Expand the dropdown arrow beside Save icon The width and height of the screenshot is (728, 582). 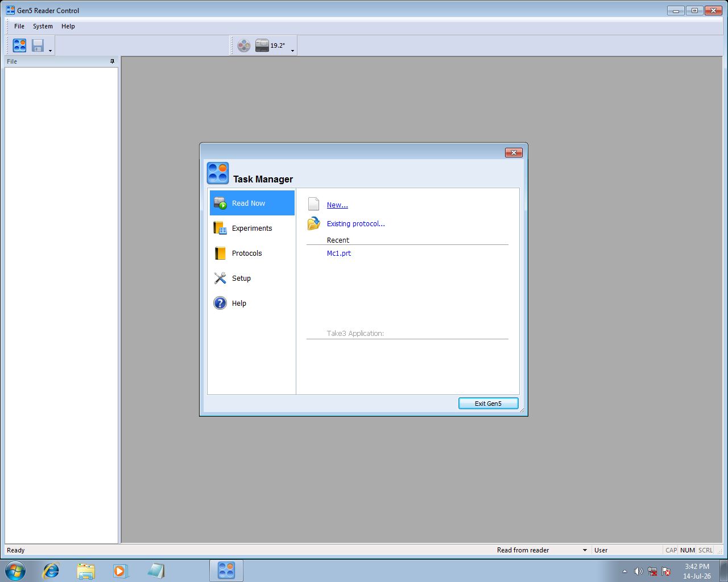coord(50,51)
